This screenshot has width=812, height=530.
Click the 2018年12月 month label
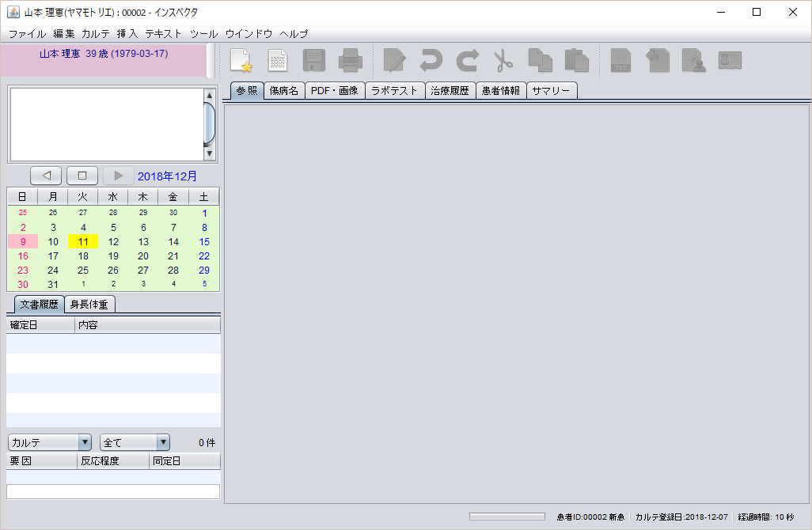pyautogui.click(x=167, y=176)
